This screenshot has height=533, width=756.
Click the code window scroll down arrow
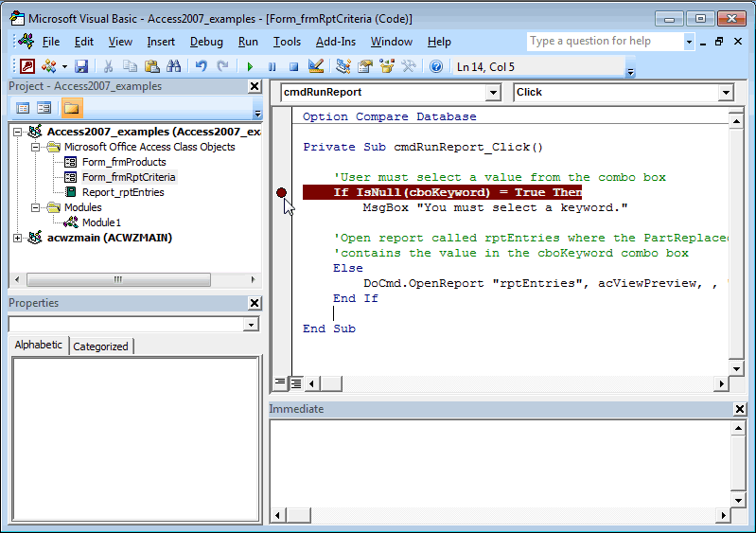point(736,369)
